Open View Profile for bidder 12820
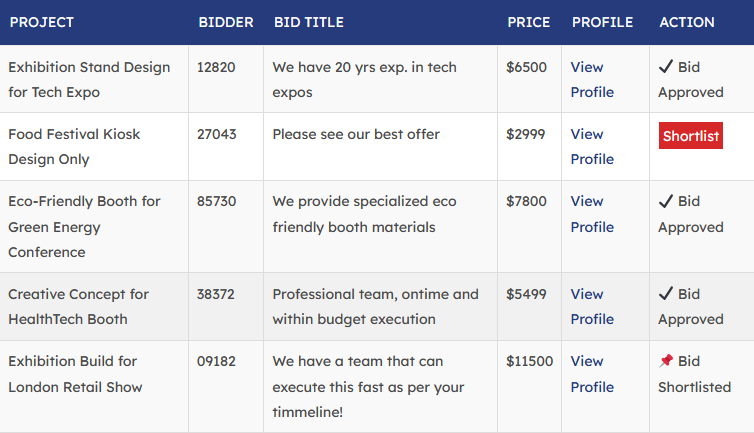Viewport: 754px width, 433px height. pos(592,79)
